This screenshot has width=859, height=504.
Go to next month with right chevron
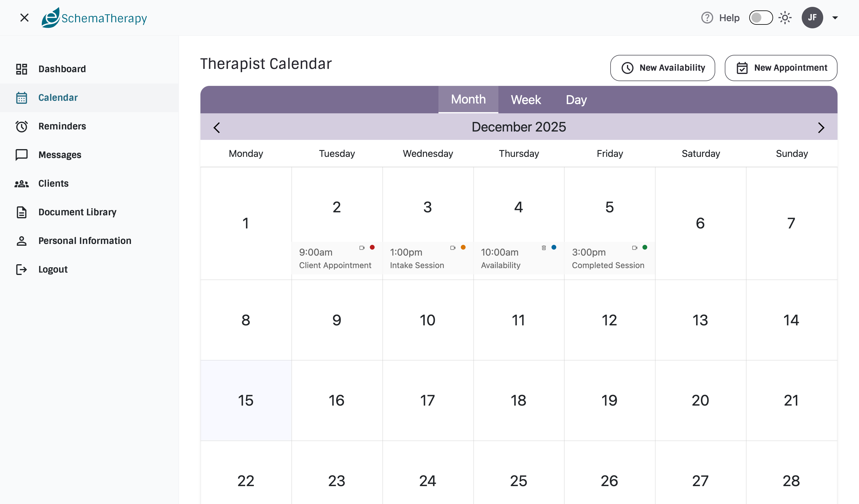[x=821, y=127]
